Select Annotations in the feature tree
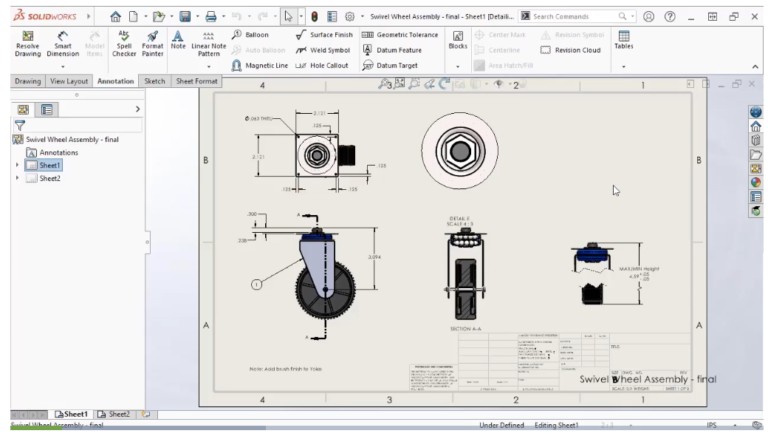The image size is (768, 439). click(x=58, y=152)
